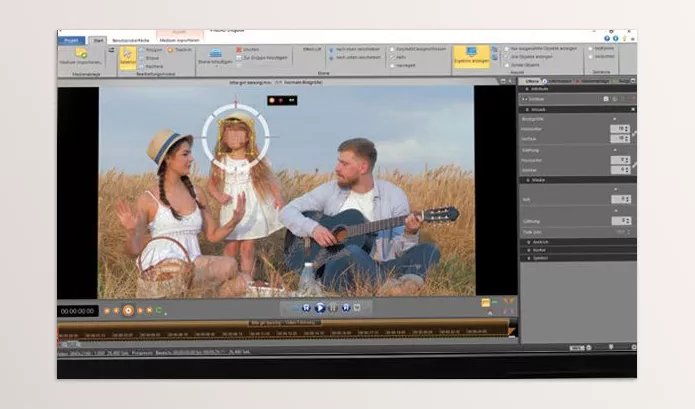Click the Ergebnis anzeigen monitor button
This screenshot has width=695, height=409.
click(x=471, y=56)
